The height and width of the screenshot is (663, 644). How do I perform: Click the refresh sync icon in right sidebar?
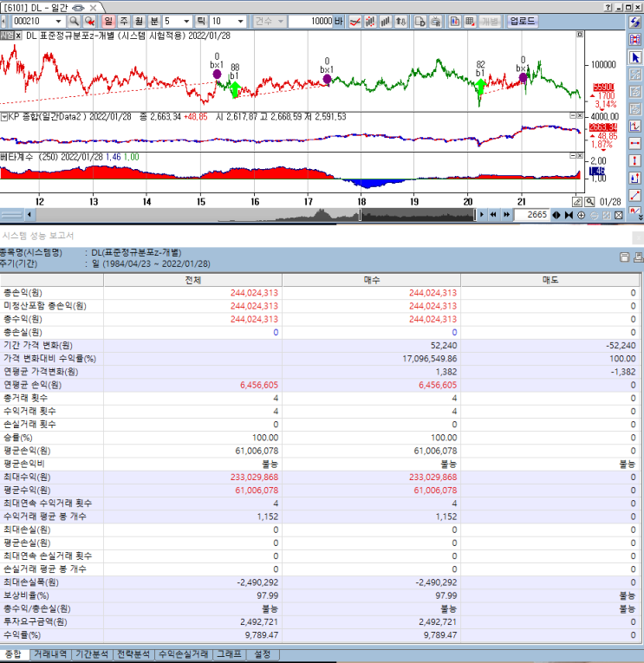click(x=634, y=22)
